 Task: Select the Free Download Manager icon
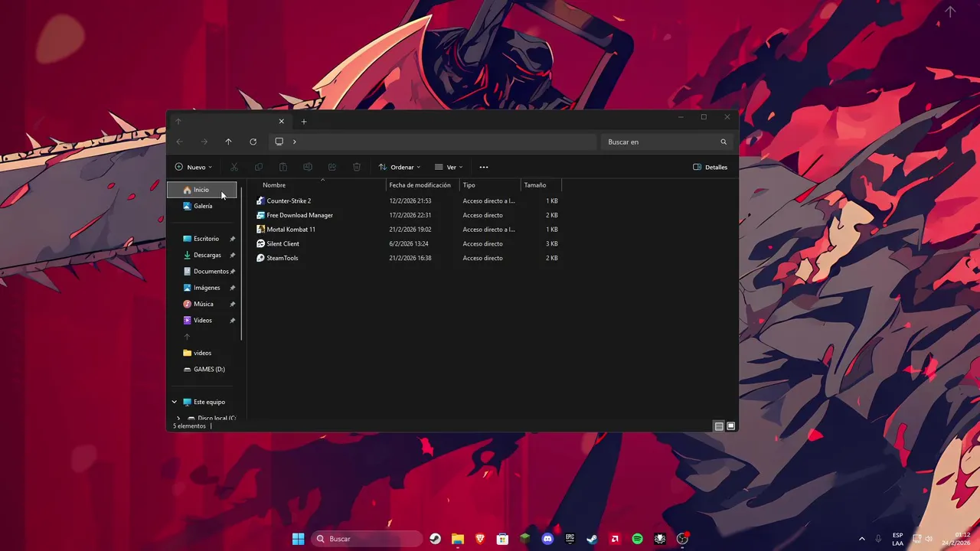260,215
